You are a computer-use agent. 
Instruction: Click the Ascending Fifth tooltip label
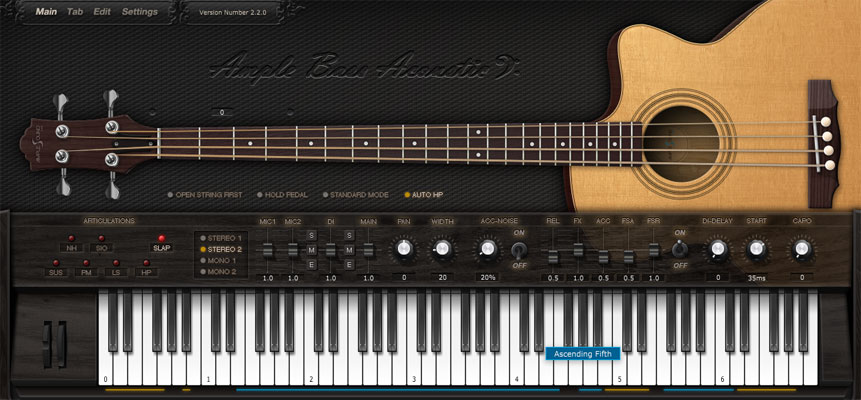coord(583,354)
